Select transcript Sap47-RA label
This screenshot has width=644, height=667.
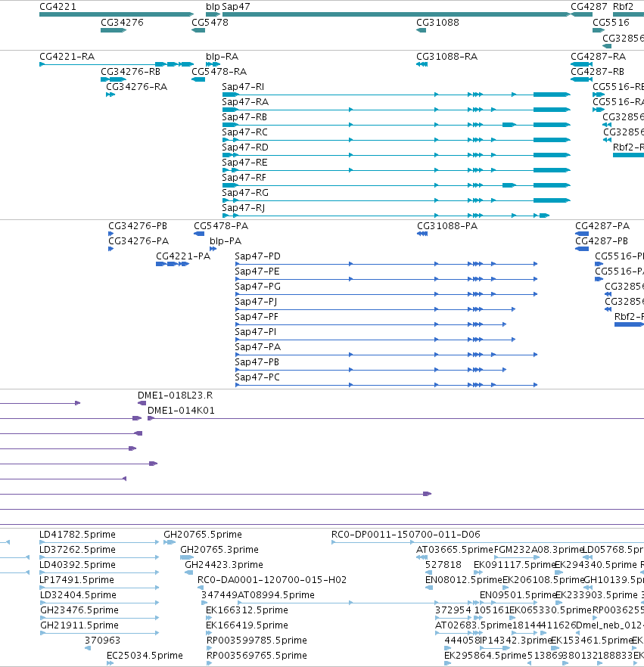[245, 102]
